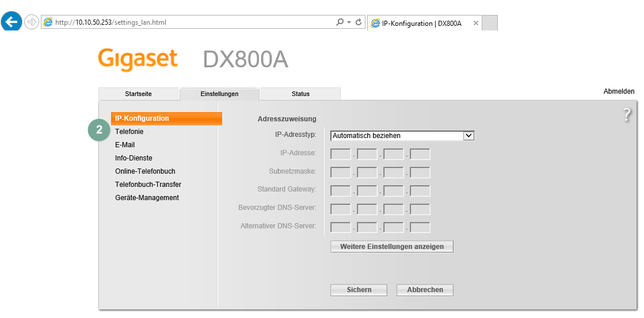Image resolution: width=644 pixels, height=318 pixels.
Task: Click the refresh icon in address bar
Action: [359, 22]
